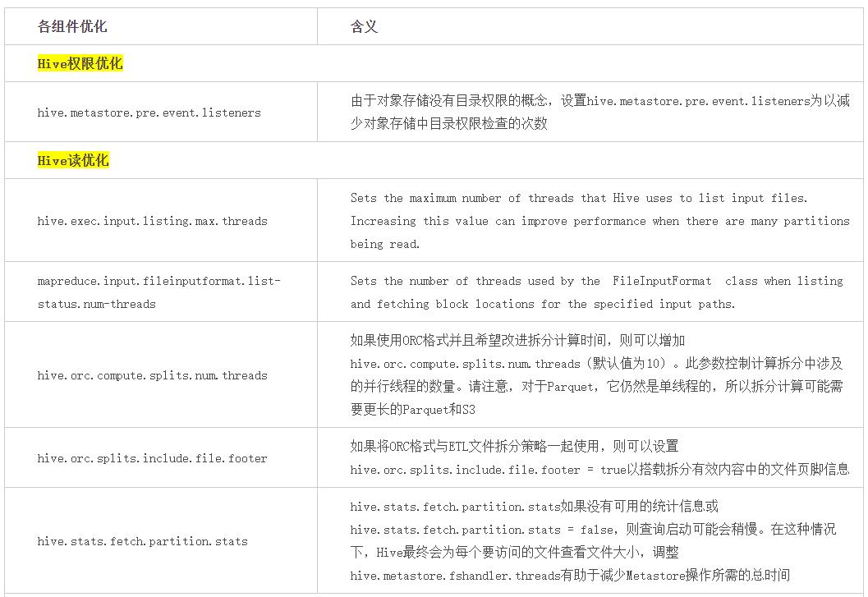Click the hive.metastore.pre.event.listeners parameter cell

click(149, 113)
